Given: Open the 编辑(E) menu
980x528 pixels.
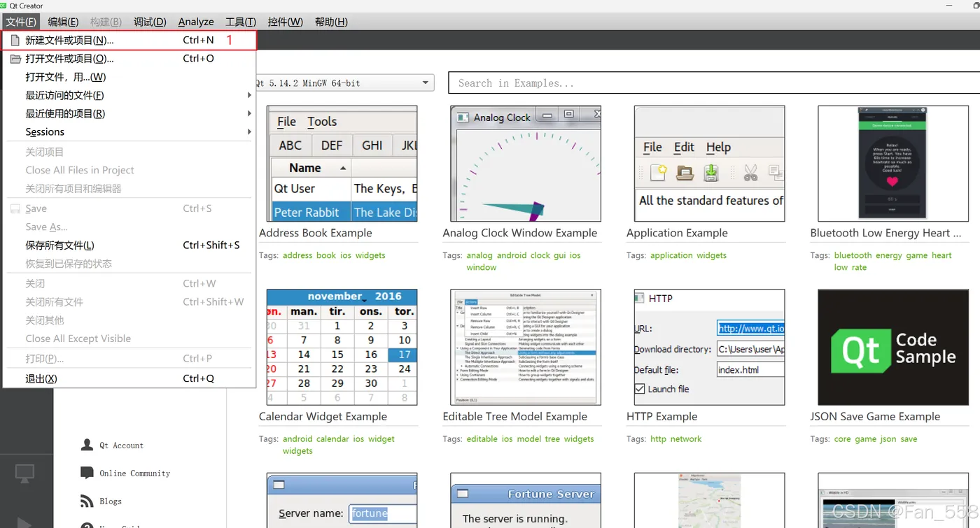Looking at the screenshot, I should (x=63, y=22).
